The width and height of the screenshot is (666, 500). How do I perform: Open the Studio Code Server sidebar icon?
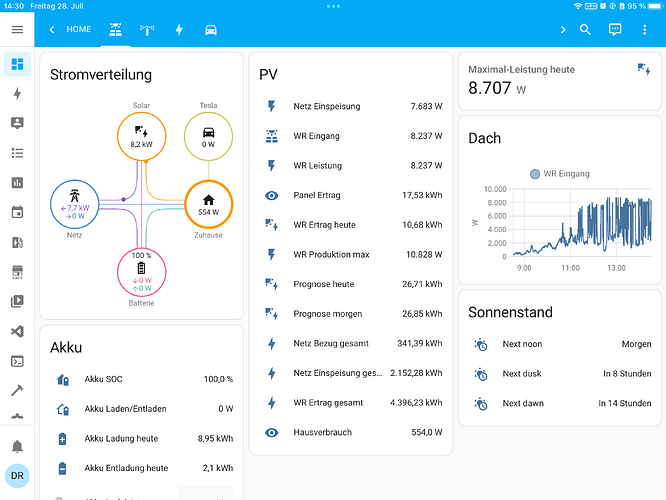pos(17,331)
